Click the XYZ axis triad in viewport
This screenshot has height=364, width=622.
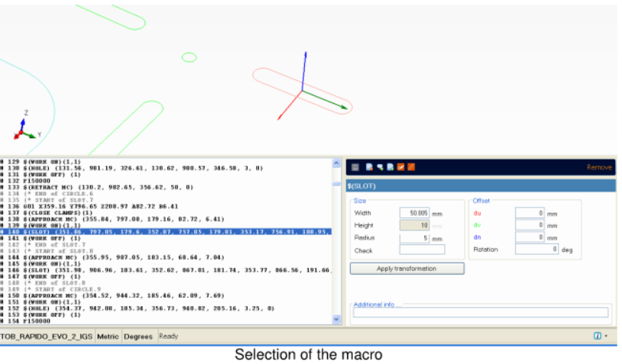click(28, 129)
